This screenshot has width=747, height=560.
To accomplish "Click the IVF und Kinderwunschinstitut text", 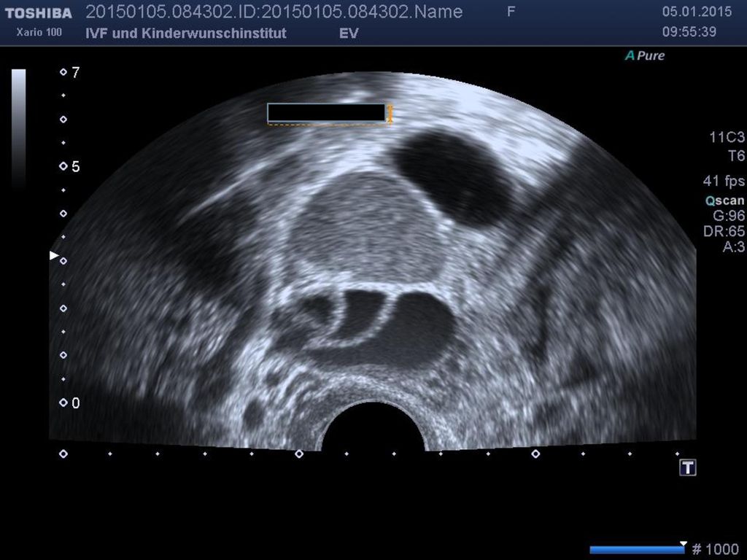I will coord(186,34).
